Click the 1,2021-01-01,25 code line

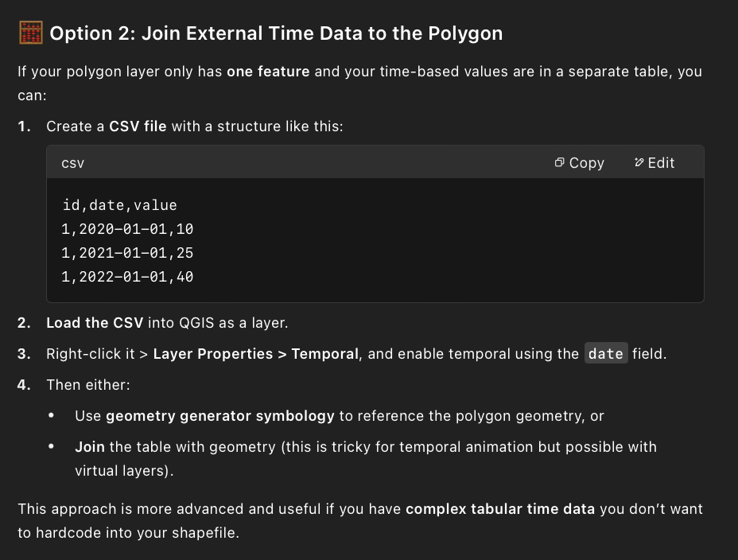click(x=127, y=253)
